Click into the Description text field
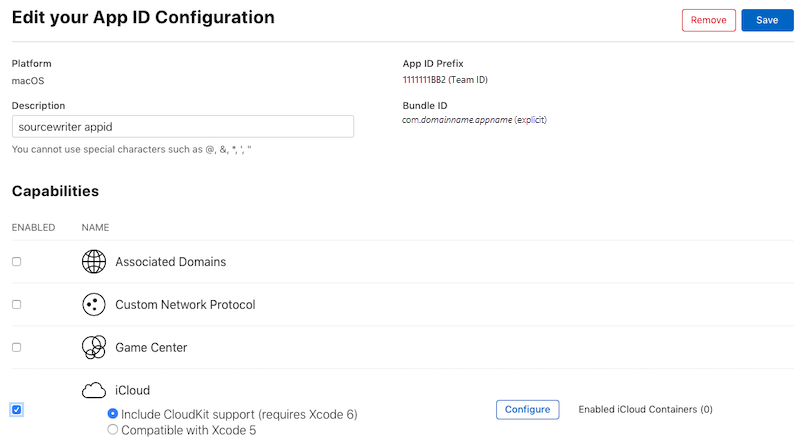Viewport: 800px width, 445px height. point(183,127)
